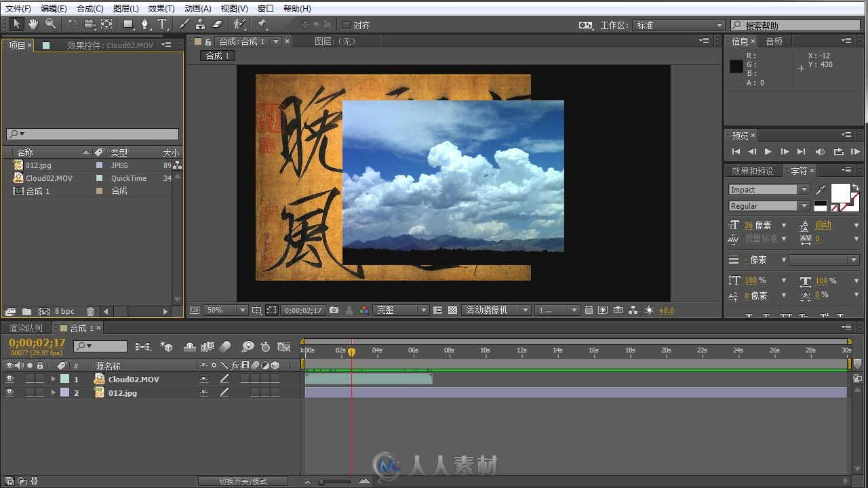The height and width of the screenshot is (488, 868).
Task: Switch to the 音频 tab
Action: [774, 41]
